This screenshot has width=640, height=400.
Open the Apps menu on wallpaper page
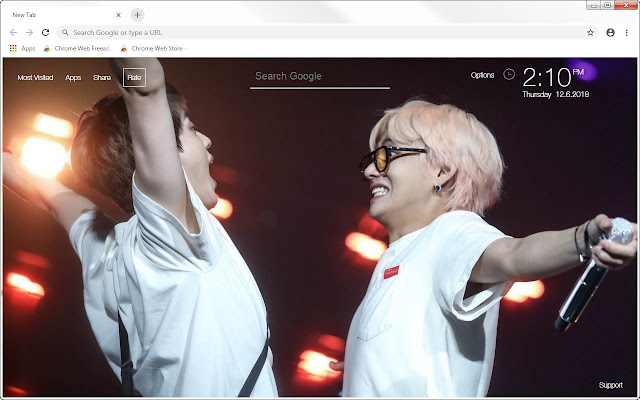click(x=73, y=78)
